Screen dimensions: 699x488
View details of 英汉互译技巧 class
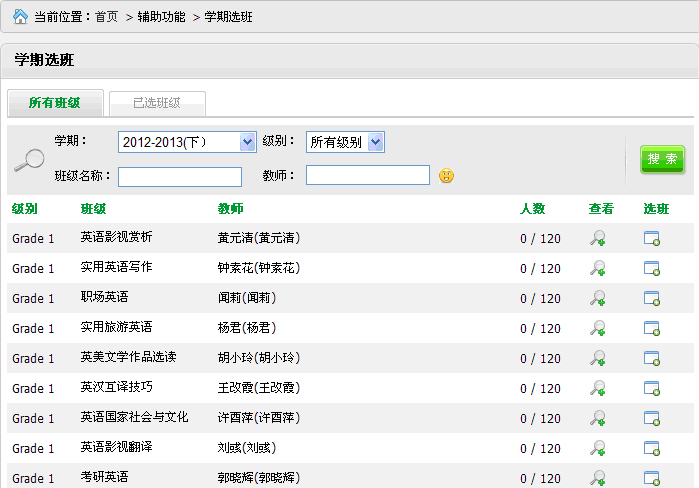coord(598,388)
